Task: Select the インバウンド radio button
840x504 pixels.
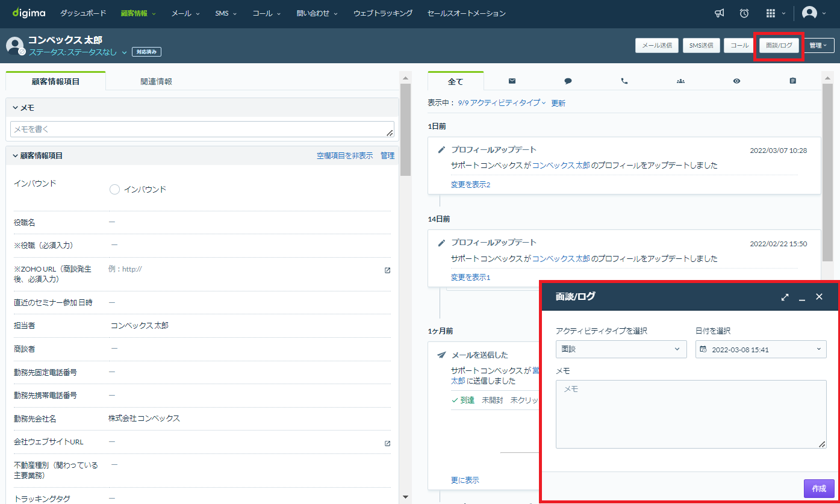Action: coord(115,189)
